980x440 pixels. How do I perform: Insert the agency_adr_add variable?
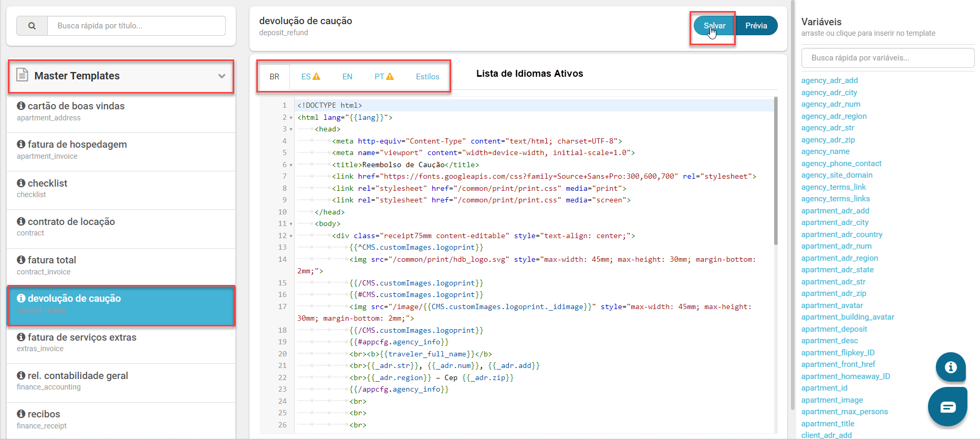click(829, 80)
